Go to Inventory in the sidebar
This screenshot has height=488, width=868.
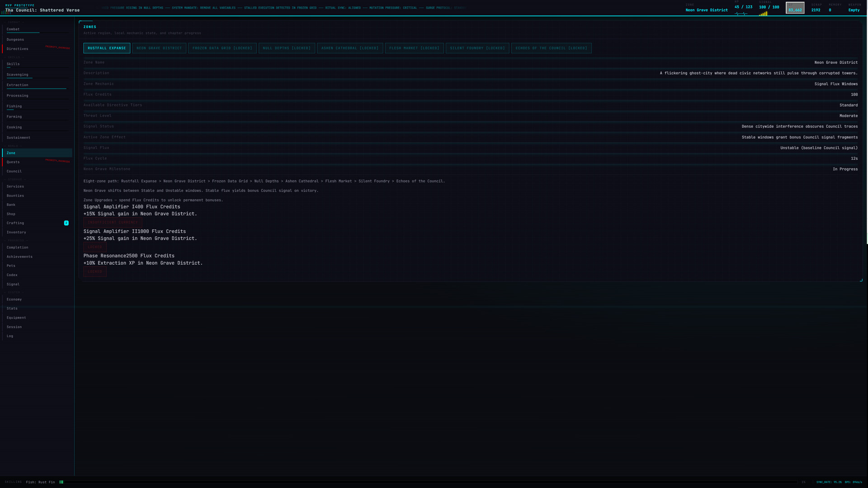coord(16,232)
